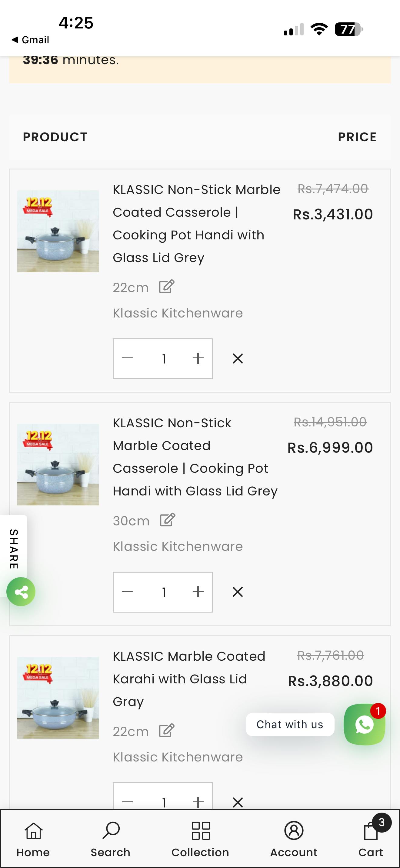Return to Gmail app
The image size is (400, 868).
point(30,40)
